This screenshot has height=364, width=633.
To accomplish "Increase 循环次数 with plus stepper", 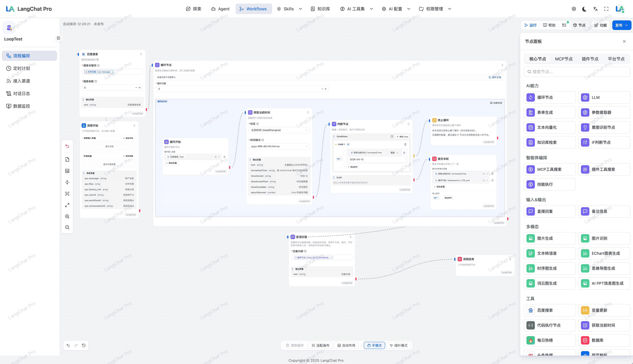I will point(326,89).
